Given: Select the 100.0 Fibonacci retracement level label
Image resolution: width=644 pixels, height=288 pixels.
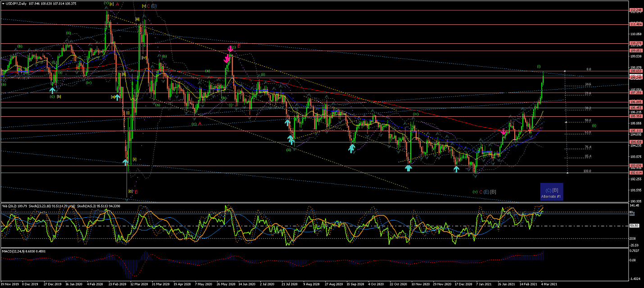Looking at the screenshot, I should click(587, 171).
